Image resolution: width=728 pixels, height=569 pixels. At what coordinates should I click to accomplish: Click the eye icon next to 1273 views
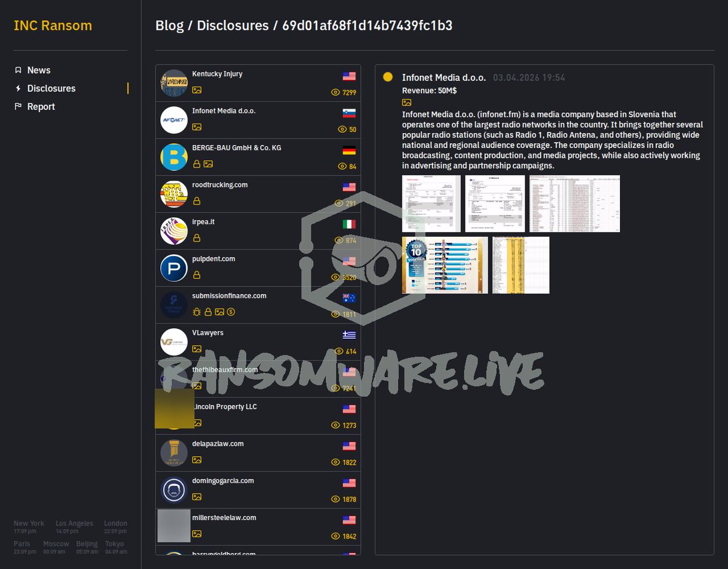click(335, 426)
